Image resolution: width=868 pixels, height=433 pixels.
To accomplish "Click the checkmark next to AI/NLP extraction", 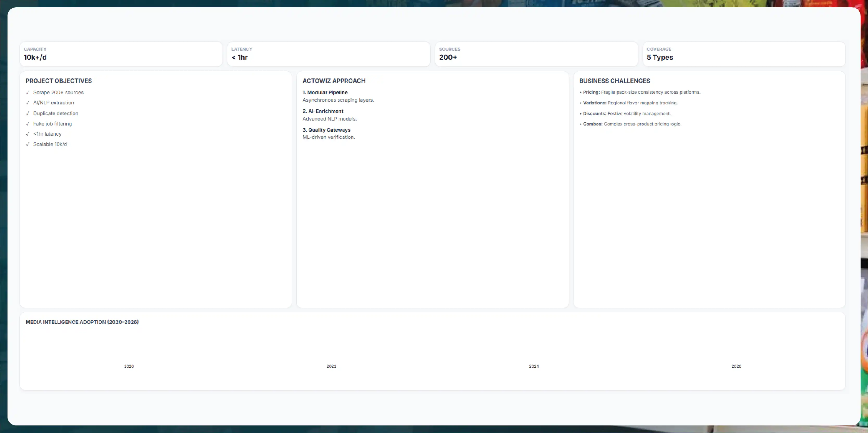I will [x=28, y=103].
